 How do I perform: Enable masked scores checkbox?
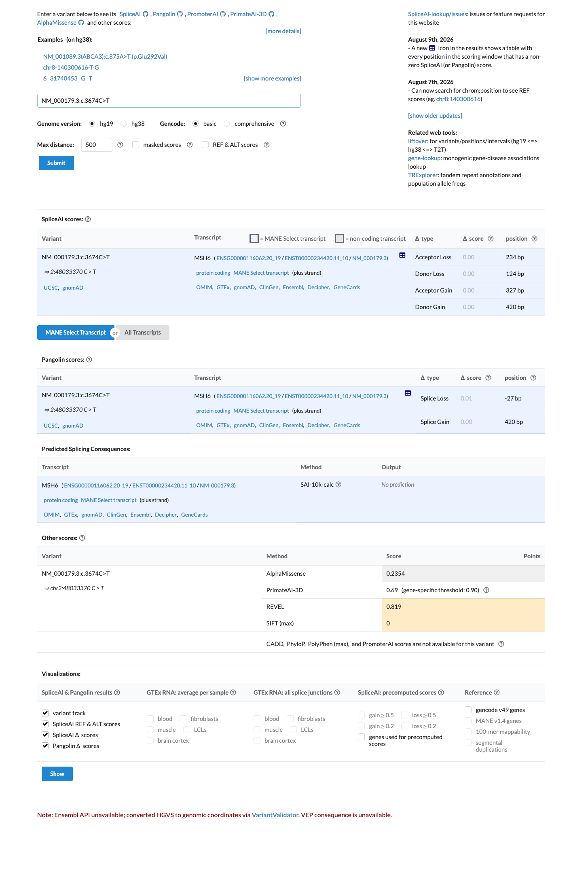tap(136, 145)
